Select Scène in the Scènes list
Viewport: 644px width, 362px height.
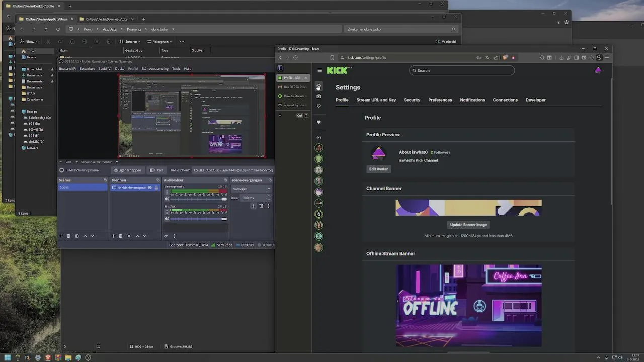tap(83, 188)
